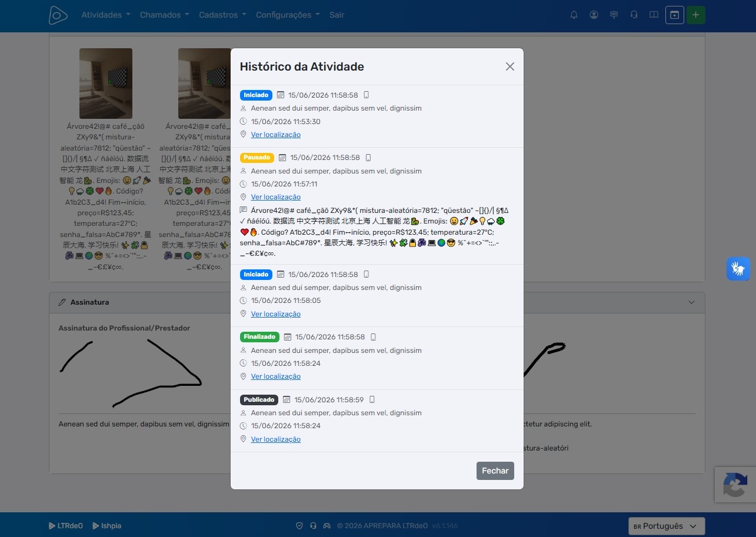Click the mobile device icon in Pausado entry
This screenshot has height=537, width=756.
368,158
